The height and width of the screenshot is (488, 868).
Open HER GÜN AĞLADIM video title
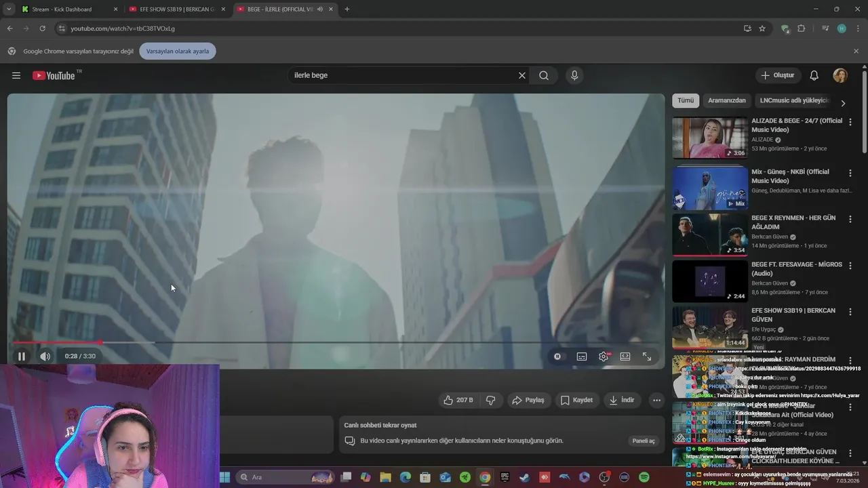(793, 222)
